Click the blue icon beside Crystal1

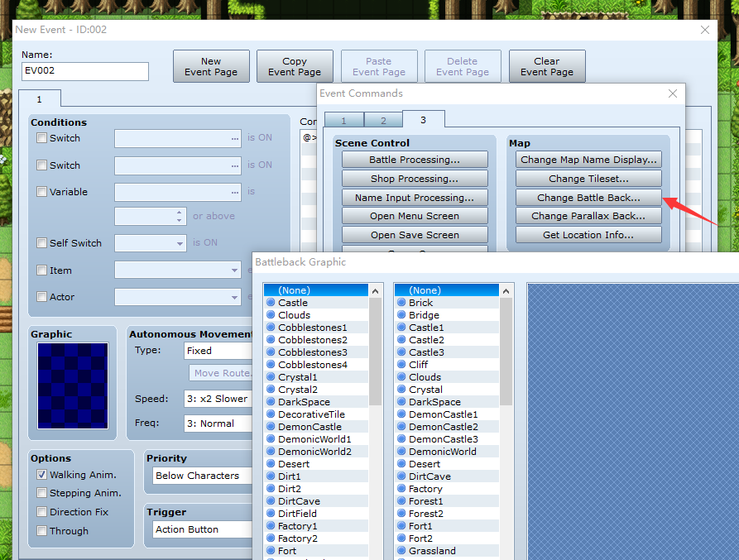[x=271, y=377]
